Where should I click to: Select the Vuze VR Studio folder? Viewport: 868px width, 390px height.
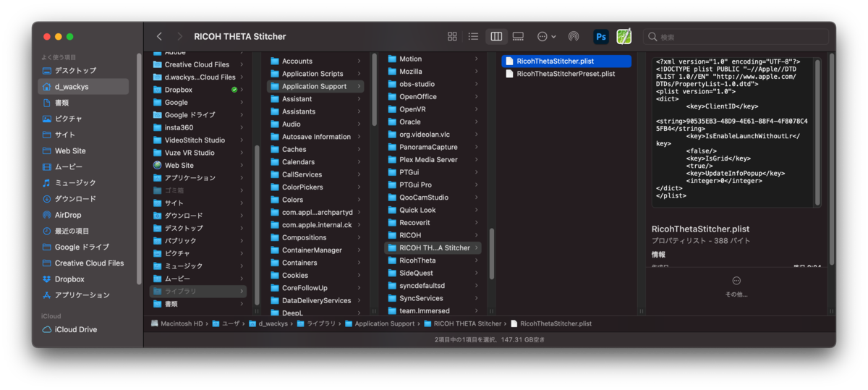tap(197, 153)
